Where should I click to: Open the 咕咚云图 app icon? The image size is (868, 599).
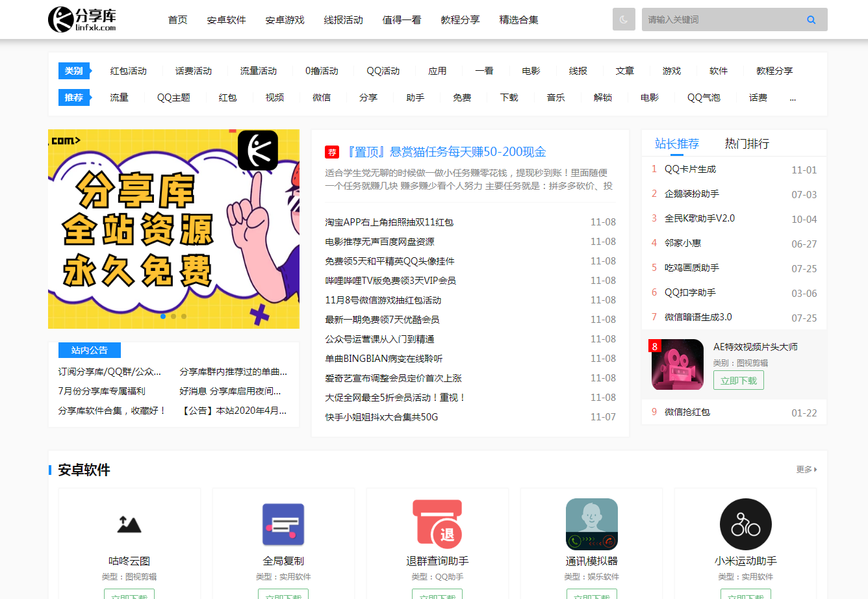(x=129, y=524)
